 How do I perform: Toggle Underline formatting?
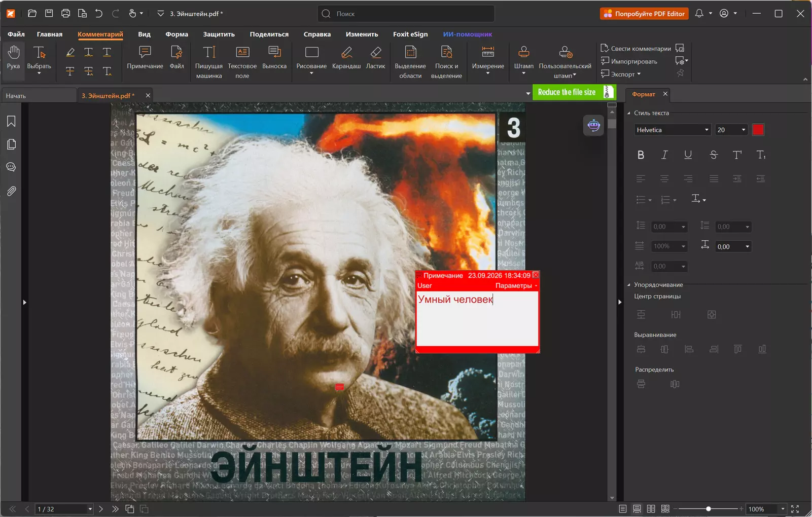(x=688, y=155)
